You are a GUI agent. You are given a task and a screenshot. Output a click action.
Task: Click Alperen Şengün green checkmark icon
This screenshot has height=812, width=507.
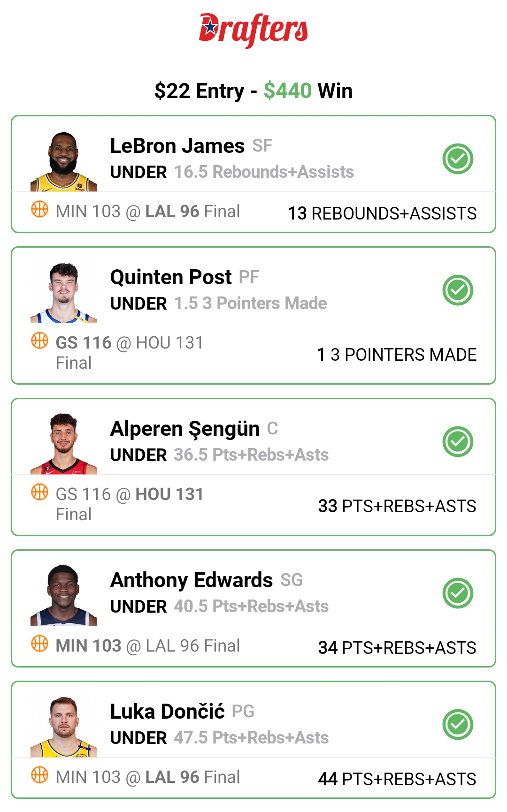pyautogui.click(x=457, y=442)
